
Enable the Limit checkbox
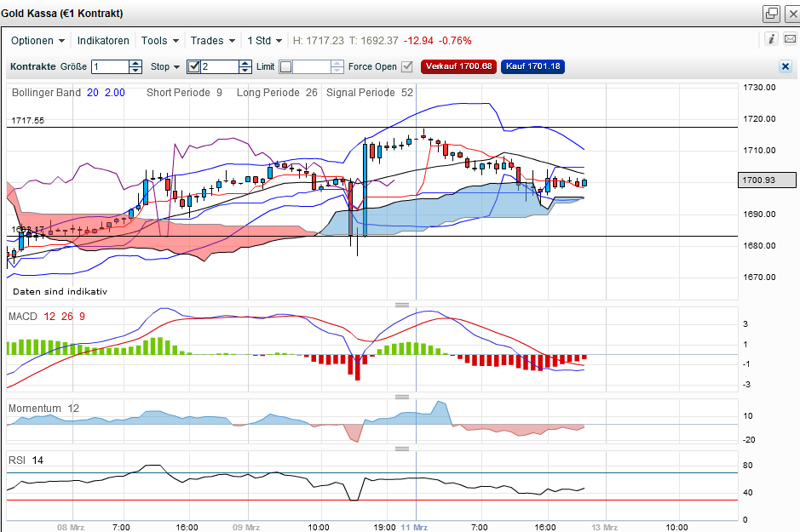tap(285, 66)
